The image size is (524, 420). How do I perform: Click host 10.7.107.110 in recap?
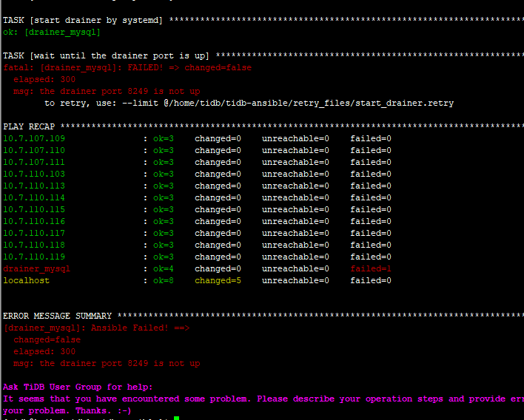(34, 151)
